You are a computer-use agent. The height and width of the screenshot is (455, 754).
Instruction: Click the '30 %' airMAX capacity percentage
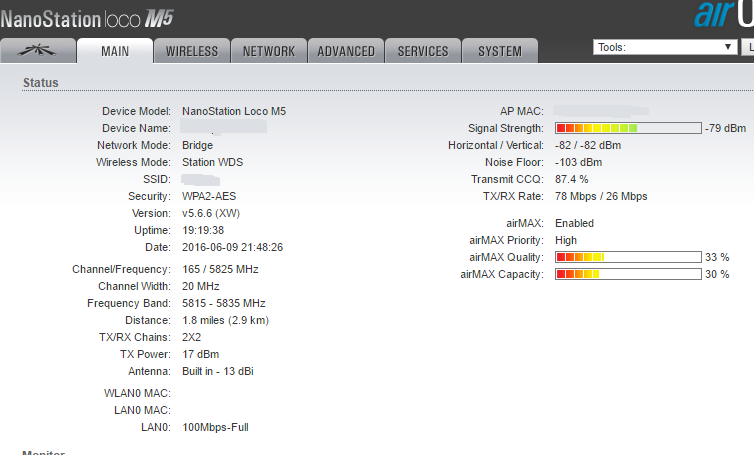click(717, 274)
